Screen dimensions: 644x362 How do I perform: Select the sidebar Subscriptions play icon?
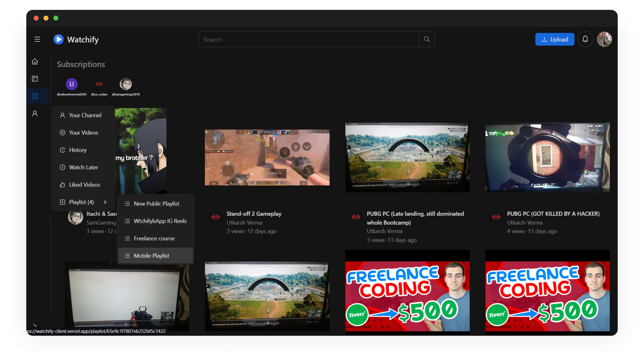(x=35, y=96)
